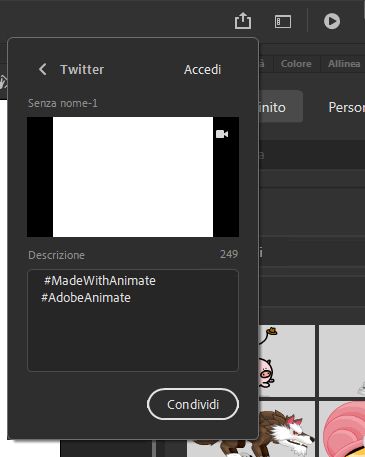Screen dimensions: 365x457
Task: Play the movie with test button
Action: (x=332, y=21)
